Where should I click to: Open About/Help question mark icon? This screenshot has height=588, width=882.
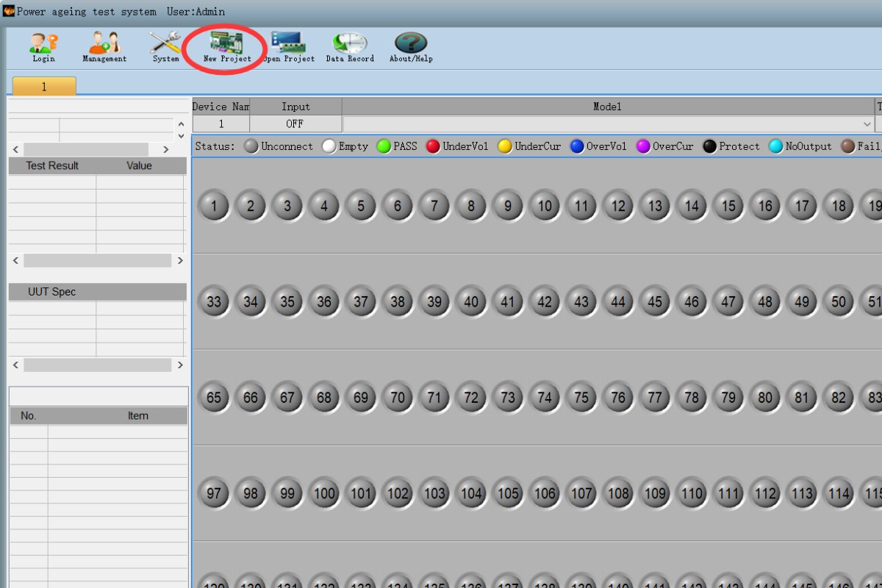pyautogui.click(x=411, y=46)
